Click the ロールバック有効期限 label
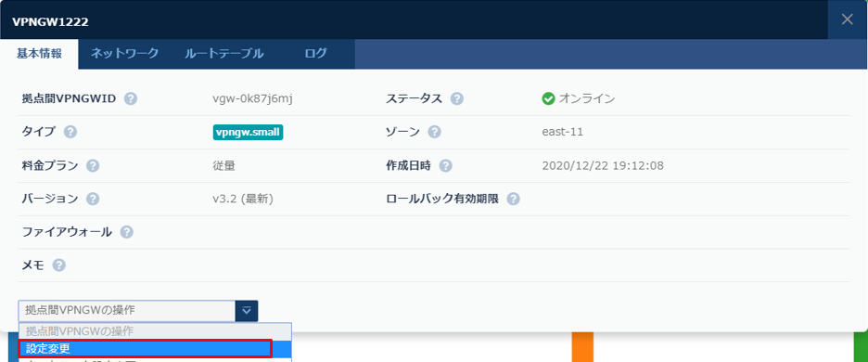868x362 pixels. 442,199
